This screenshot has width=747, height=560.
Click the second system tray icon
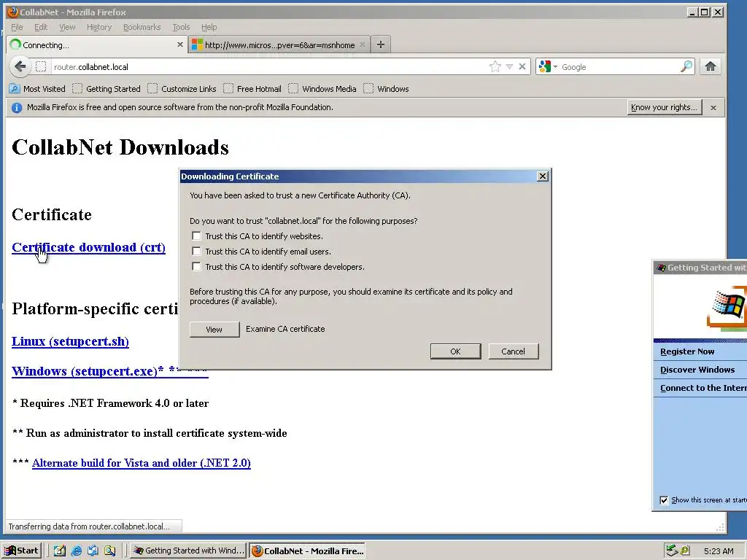click(x=685, y=551)
